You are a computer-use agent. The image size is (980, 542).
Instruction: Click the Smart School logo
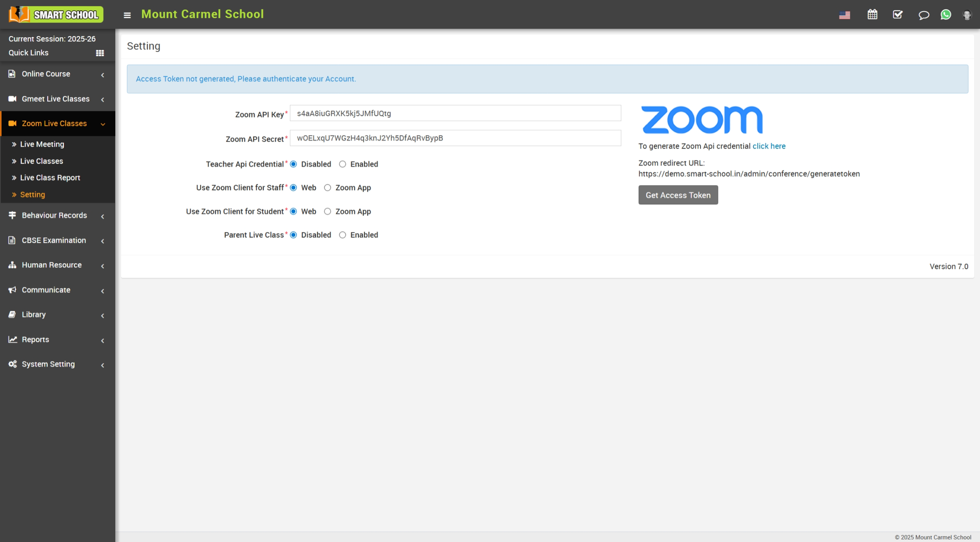(56, 15)
